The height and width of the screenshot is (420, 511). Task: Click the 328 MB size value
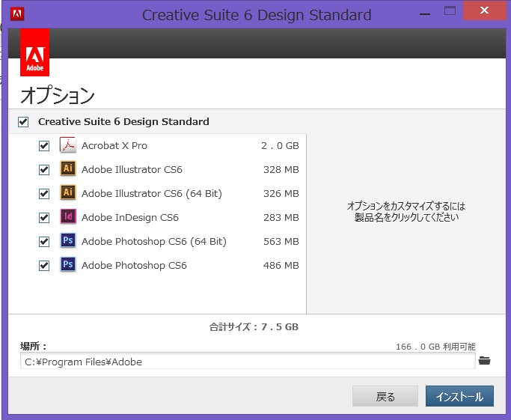pos(281,169)
